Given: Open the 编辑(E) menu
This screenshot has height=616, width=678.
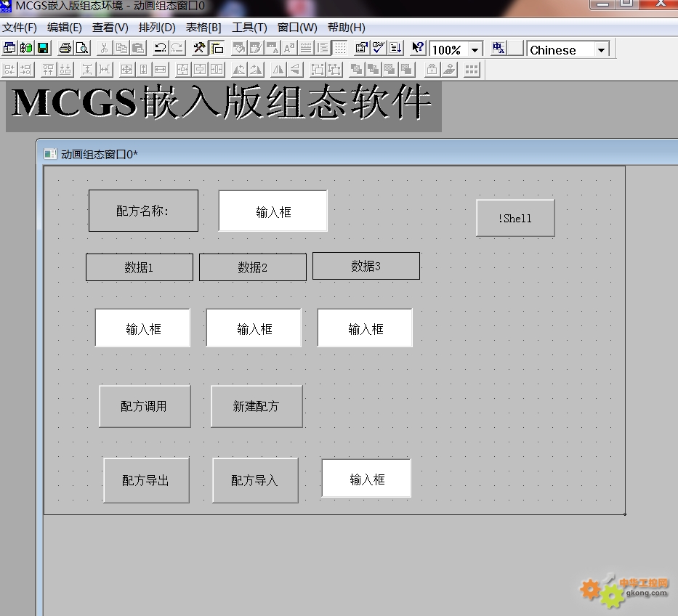Looking at the screenshot, I should pyautogui.click(x=65, y=28).
